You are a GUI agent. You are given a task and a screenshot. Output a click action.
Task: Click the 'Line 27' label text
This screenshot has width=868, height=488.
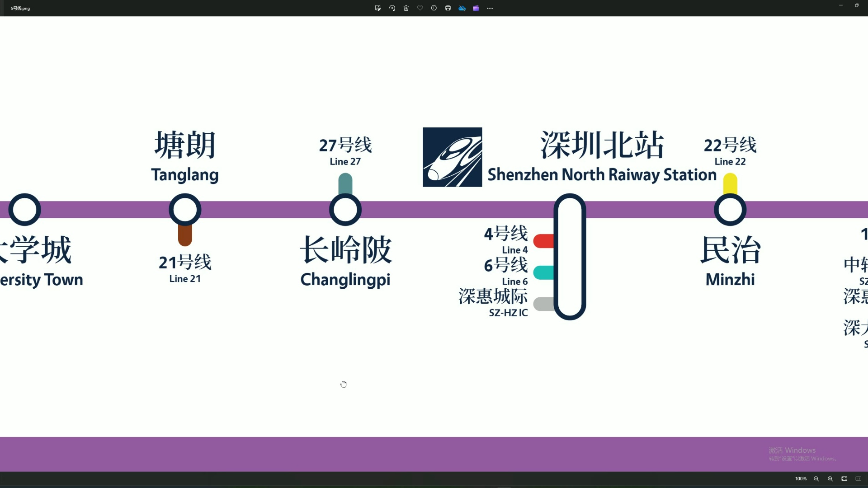click(x=345, y=161)
